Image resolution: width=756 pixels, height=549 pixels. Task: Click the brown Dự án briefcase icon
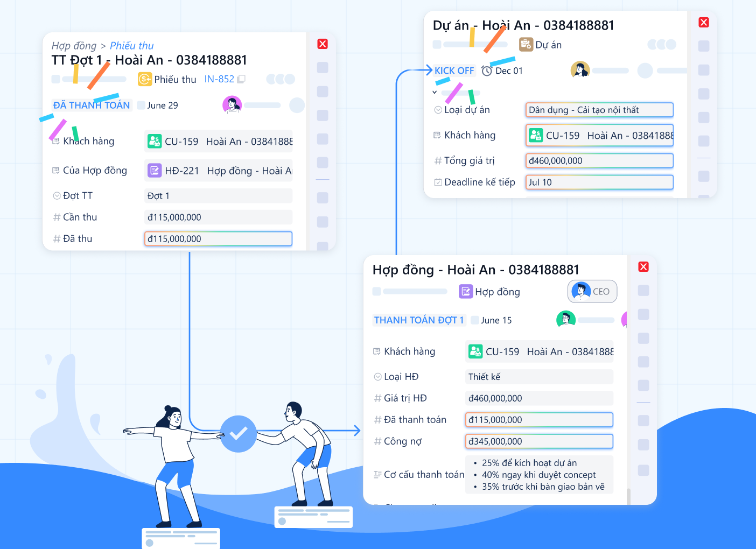click(x=526, y=45)
